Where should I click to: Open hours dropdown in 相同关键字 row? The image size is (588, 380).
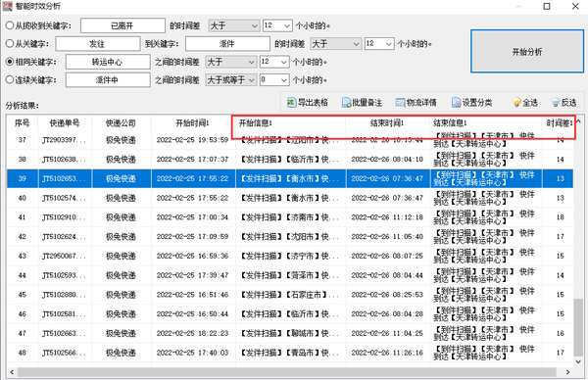[x=274, y=62]
